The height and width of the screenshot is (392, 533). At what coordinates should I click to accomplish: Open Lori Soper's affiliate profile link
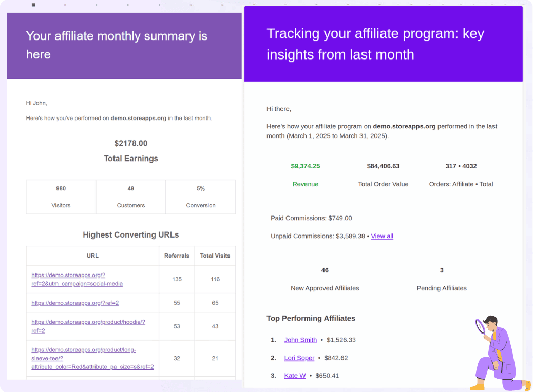pos(299,358)
